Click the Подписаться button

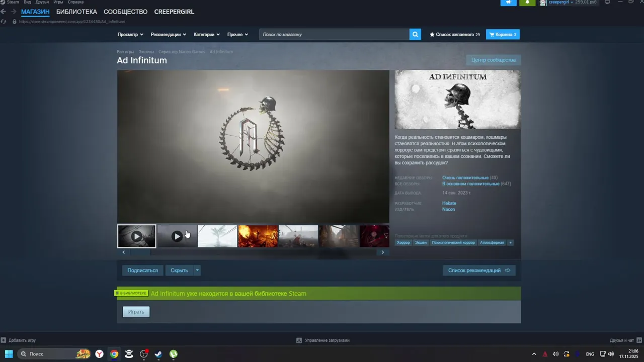142,270
